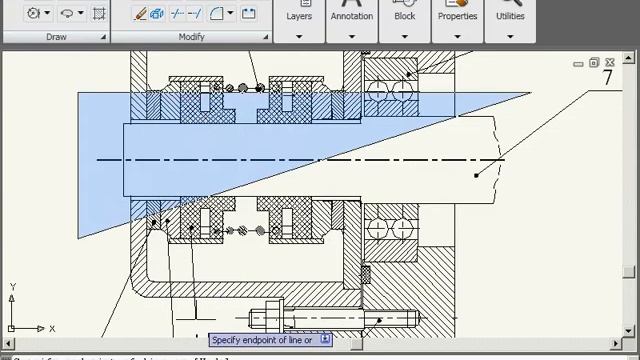Click the balloon number 7 label
Image resolution: width=640 pixels, height=360 pixels.
click(x=607, y=77)
